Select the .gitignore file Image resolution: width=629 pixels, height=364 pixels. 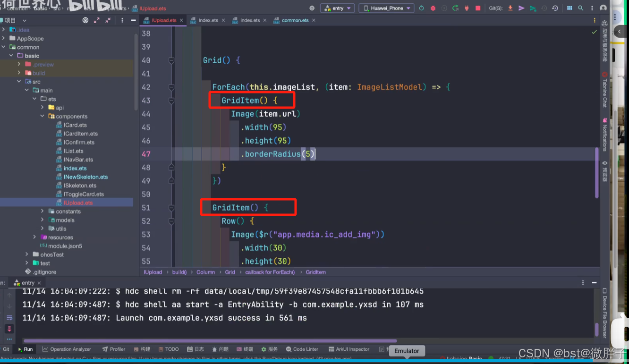44,272
